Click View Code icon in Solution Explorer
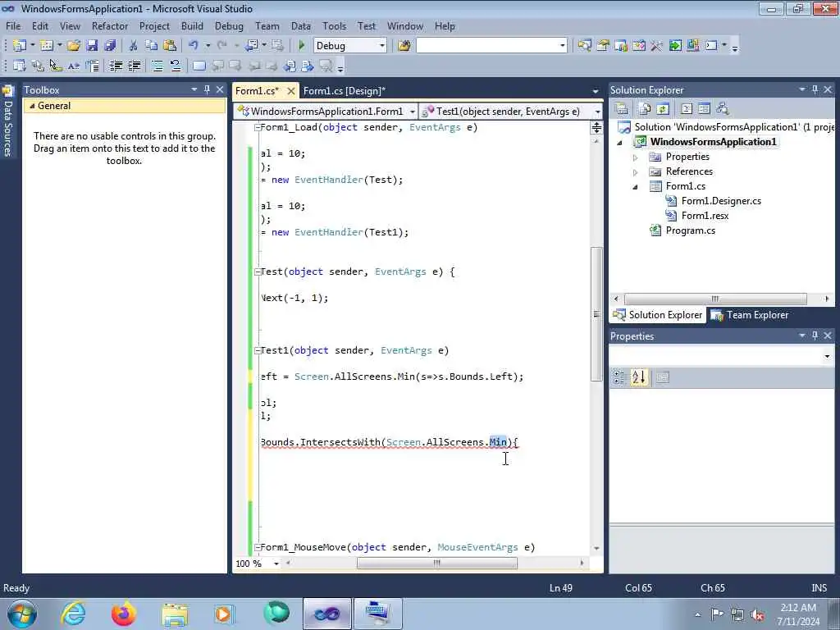 coord(687,109)
